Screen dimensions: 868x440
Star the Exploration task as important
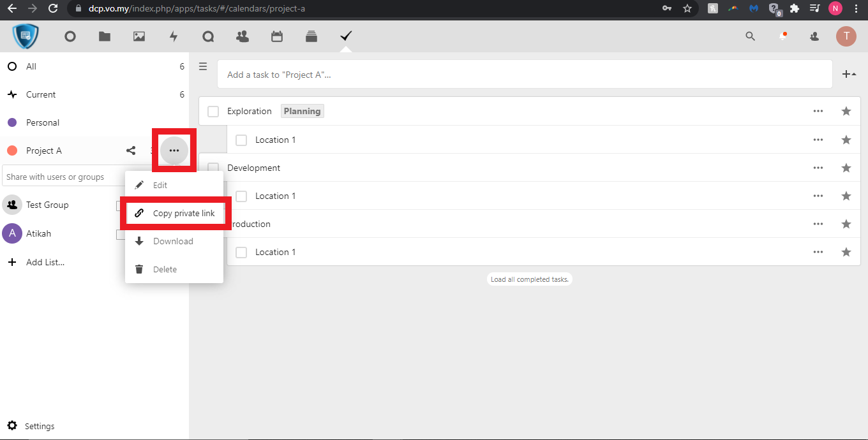pyautogui.click(x=846, y=112)
